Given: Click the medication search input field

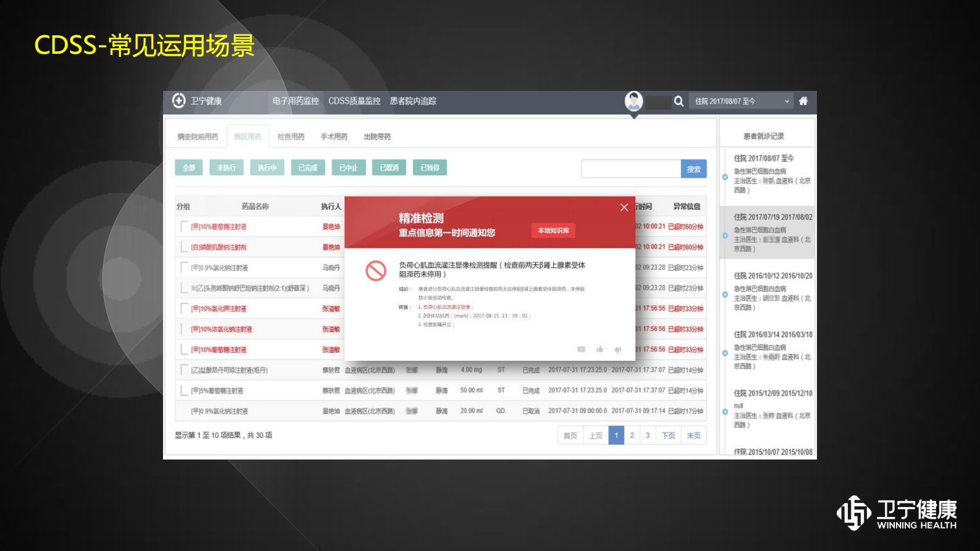Looking at the screenshot, I should [x=631, y=169].
